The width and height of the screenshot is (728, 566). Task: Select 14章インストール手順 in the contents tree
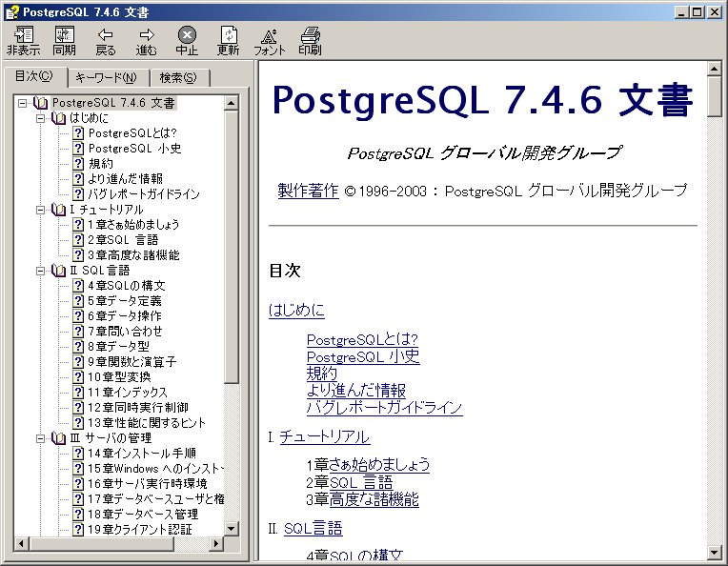tap(141, 454)
